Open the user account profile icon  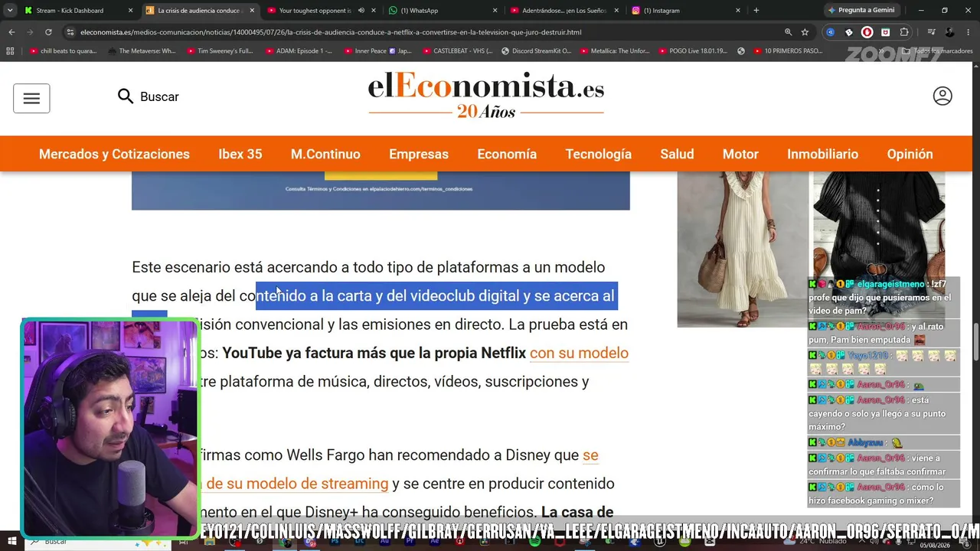(x=942, y=96)
